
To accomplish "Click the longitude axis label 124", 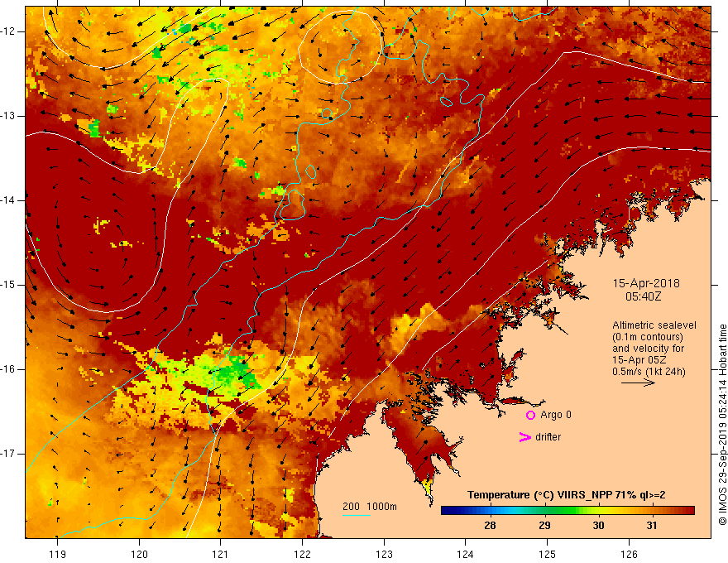I will 466,554.
